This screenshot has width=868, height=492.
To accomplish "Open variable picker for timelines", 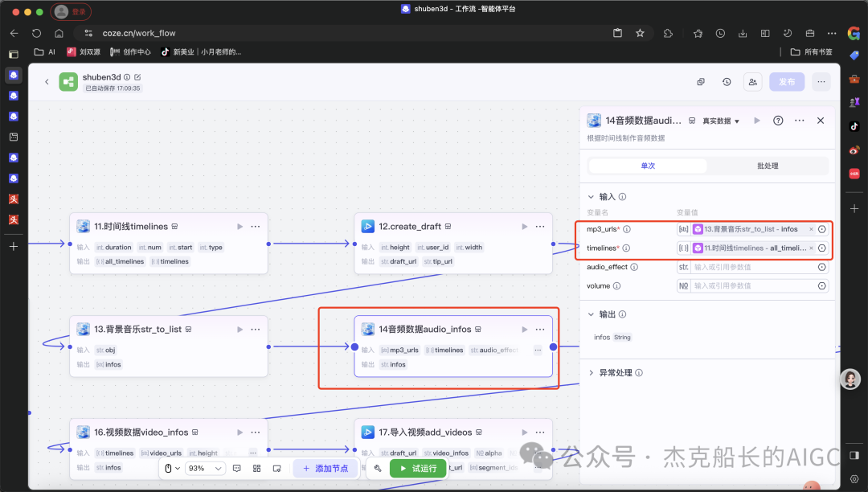I will click(822, 248).
